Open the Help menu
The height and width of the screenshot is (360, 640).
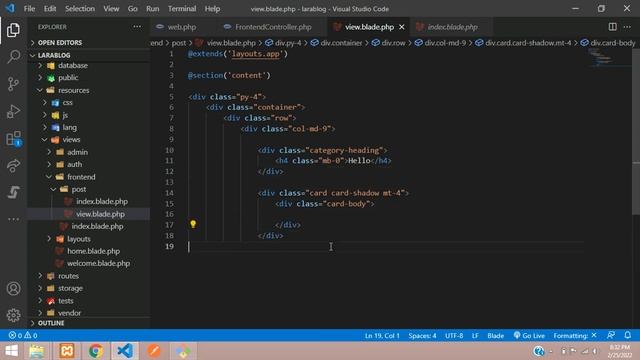[212, 9]
